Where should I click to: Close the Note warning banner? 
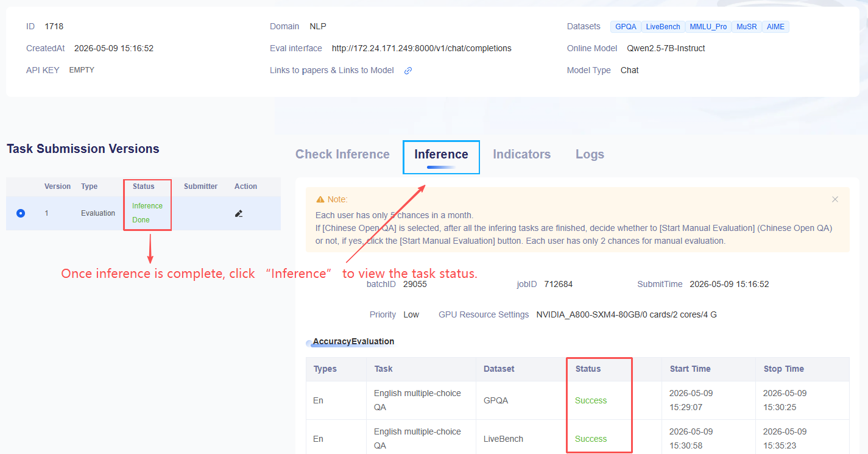click(835, 199)
